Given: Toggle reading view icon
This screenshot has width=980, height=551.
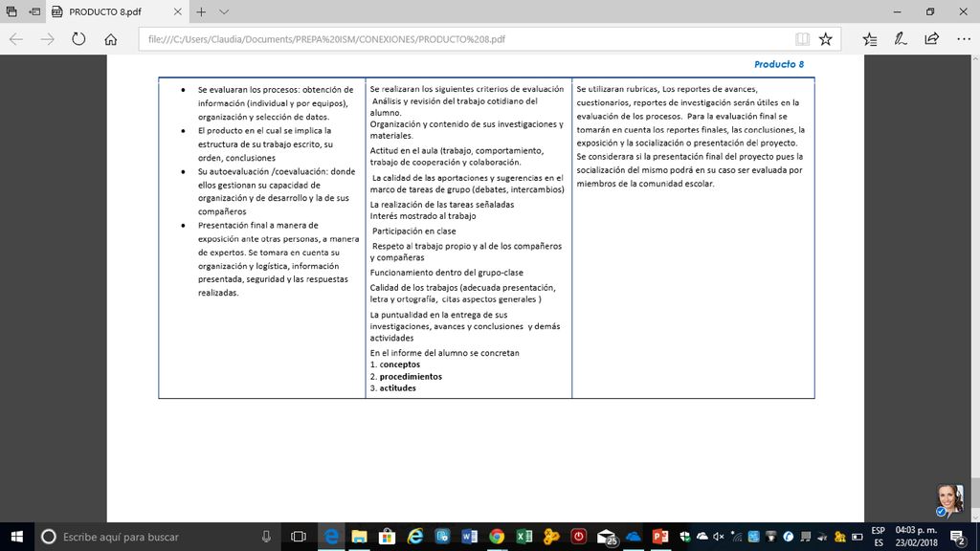Looking at the screenshot, I should click(x=802, y=38).
